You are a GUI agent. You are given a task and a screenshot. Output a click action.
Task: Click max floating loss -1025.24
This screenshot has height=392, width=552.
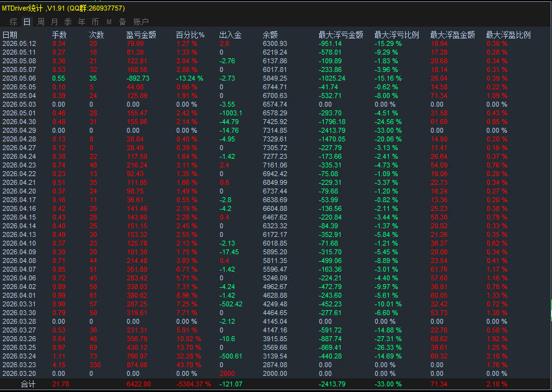332,78
